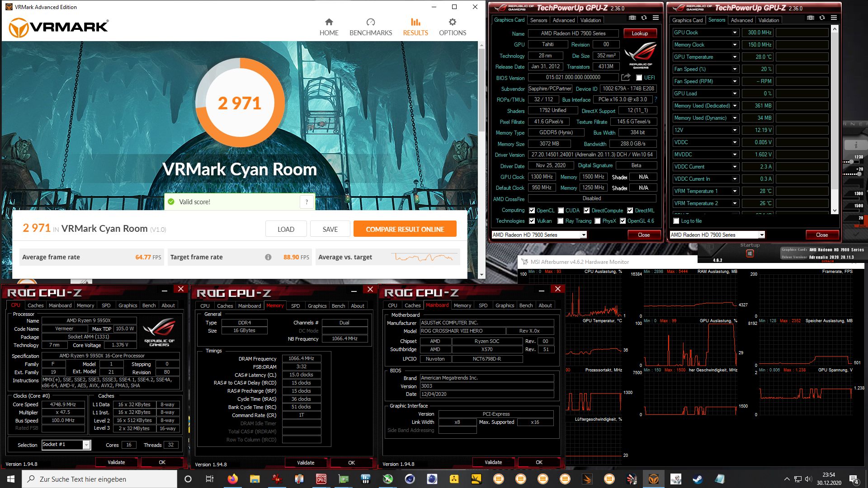Expand Memory Clock sensor dropdown
The image size is (868, 488).
click(735, 45)
